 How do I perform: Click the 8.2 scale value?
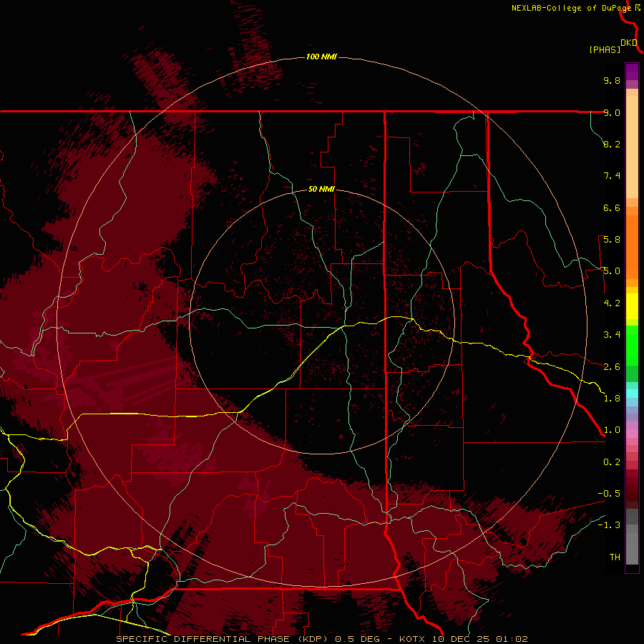(612, 144)
